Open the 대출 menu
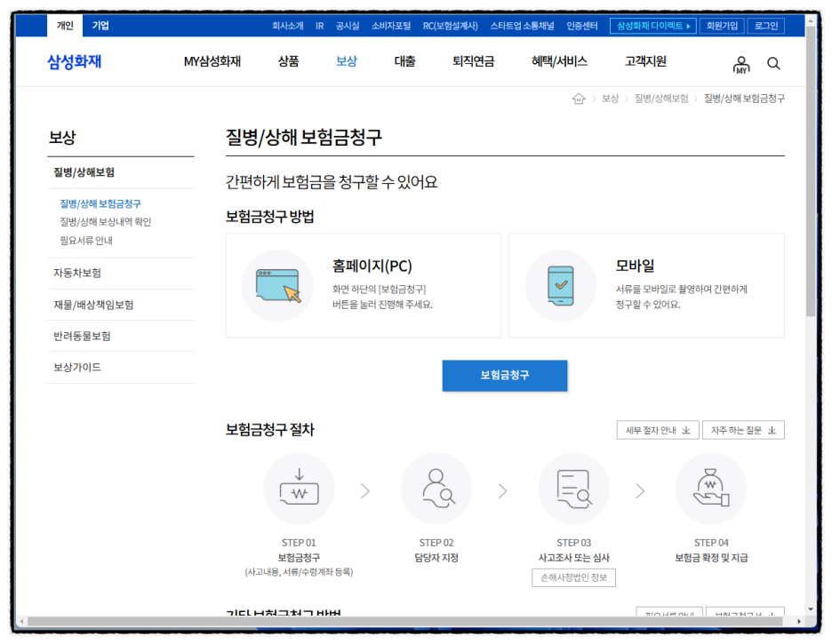Screen dimensions: 832x644 click(404, 61)
